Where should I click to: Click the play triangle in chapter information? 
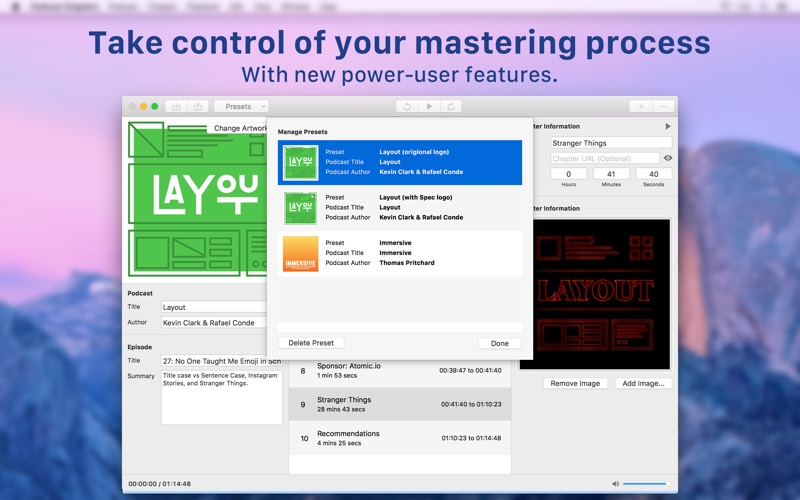668,127
